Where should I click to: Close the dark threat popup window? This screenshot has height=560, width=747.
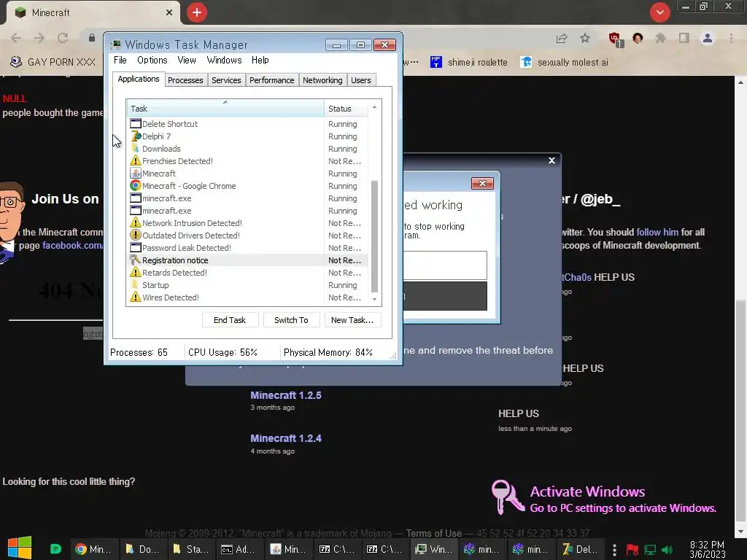coord(551,160)
